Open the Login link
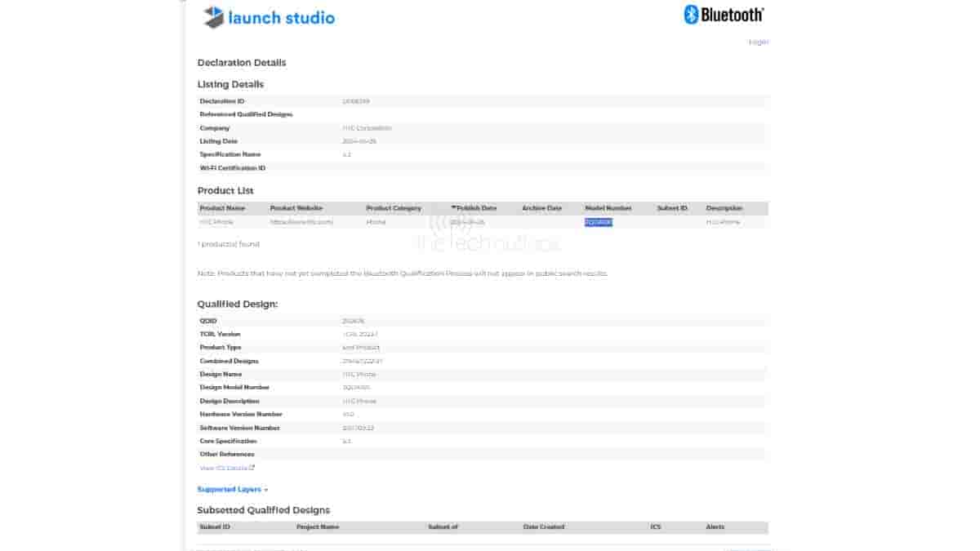 coord(758,42)
